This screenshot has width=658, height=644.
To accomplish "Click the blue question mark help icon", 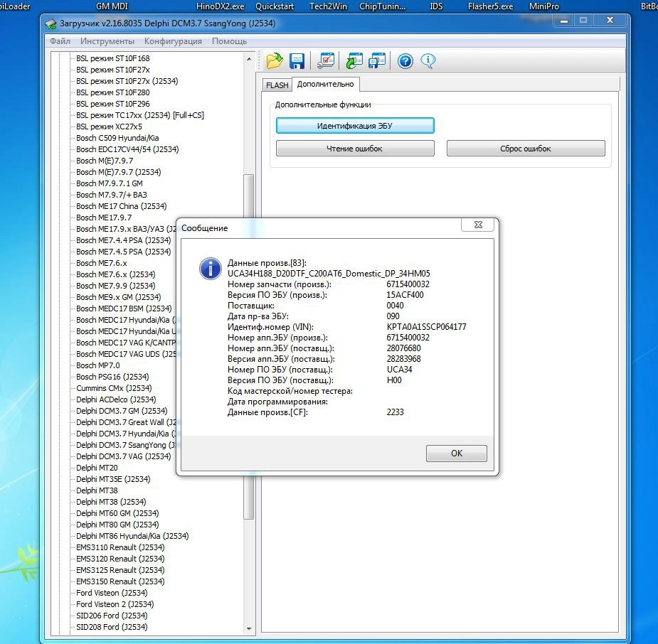I will 405,62.
